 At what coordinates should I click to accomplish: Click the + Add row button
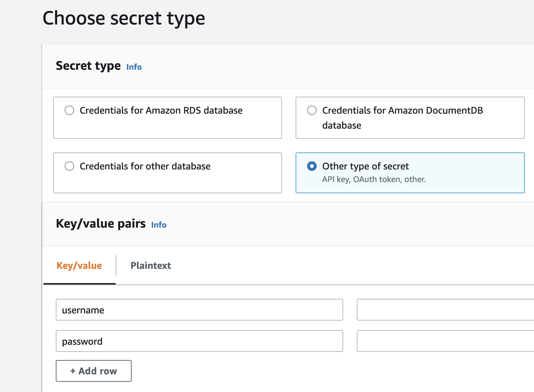click(x=94, y=371)
